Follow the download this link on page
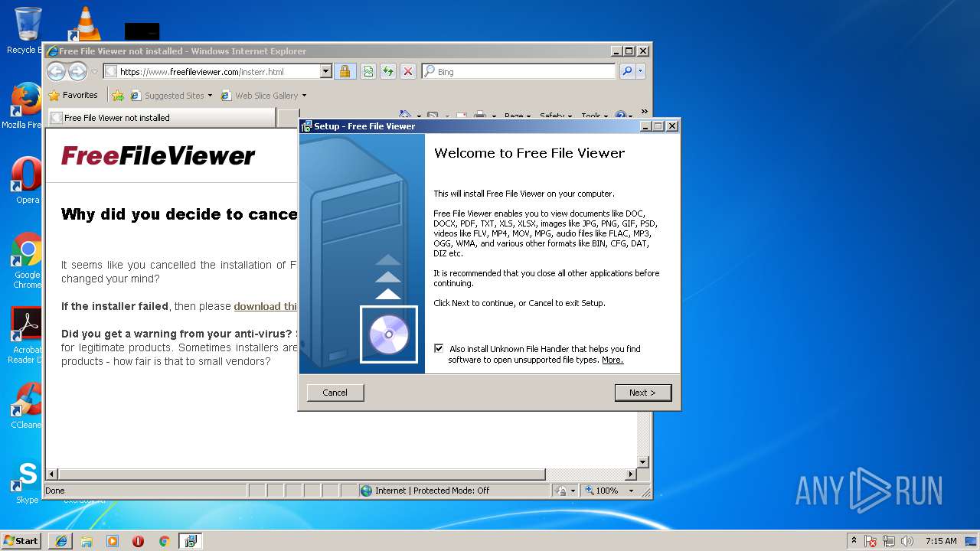The height and width of the screenshot is (551, 980). pos(265,306)
